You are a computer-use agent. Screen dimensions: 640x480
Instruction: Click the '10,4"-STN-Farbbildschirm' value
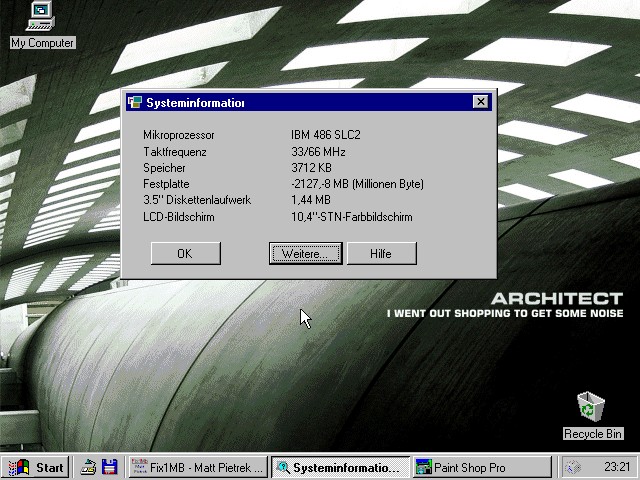point(351,217)
